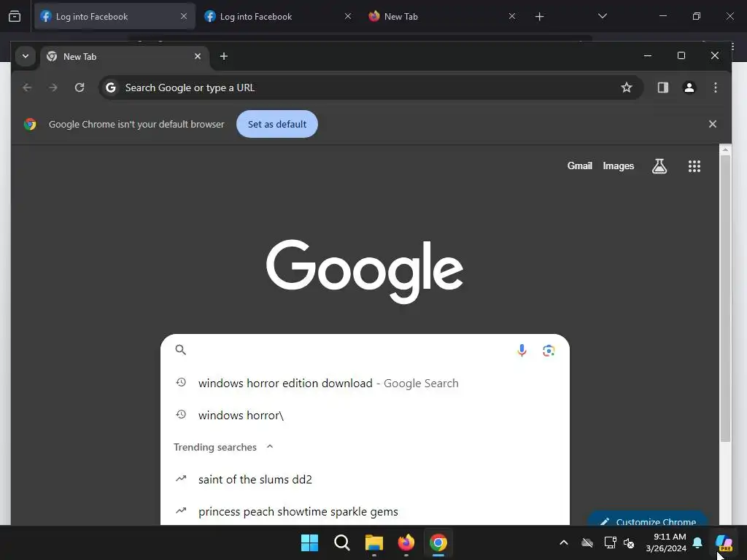Choose 'windows horror edition download' suggestion
The image size is (747, 560).
365,384
